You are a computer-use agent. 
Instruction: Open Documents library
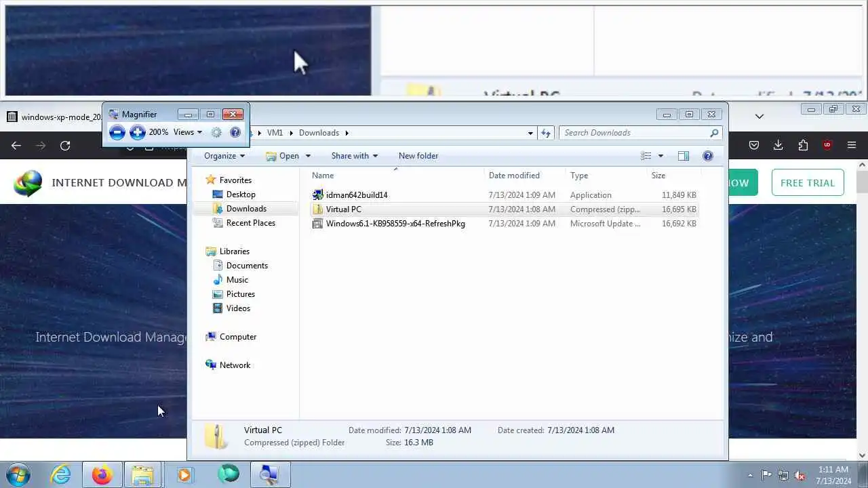pos(247,266)
